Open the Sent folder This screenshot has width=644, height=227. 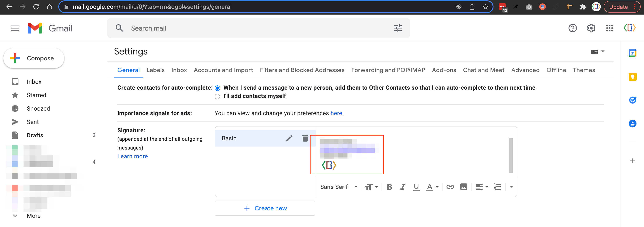(33, 122)
